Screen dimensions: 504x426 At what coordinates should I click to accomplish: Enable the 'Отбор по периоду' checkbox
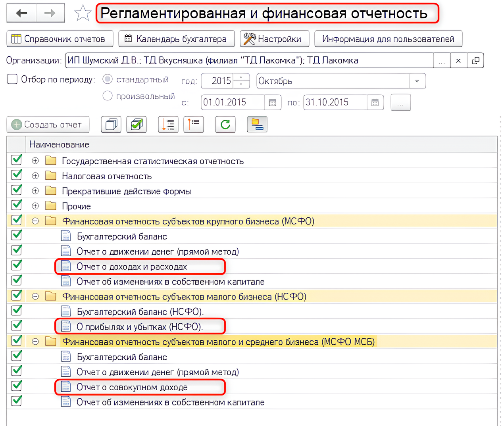13,79
